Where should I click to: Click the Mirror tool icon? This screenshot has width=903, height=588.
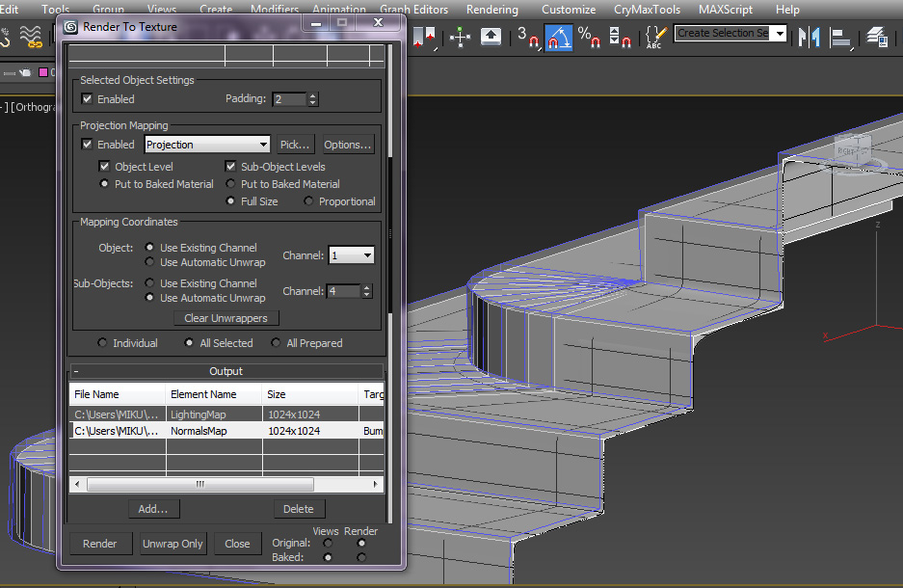pyautogui.click(x=809, y=38)
